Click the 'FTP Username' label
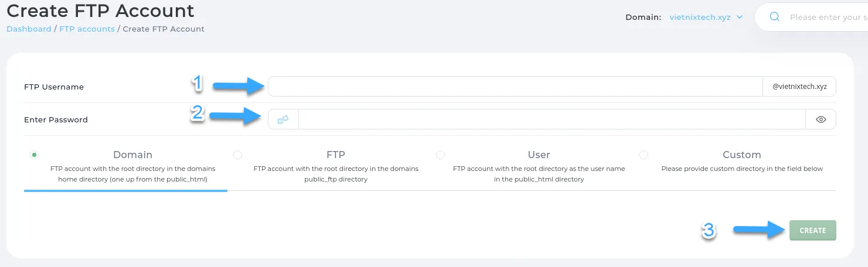 pos(54,87)
